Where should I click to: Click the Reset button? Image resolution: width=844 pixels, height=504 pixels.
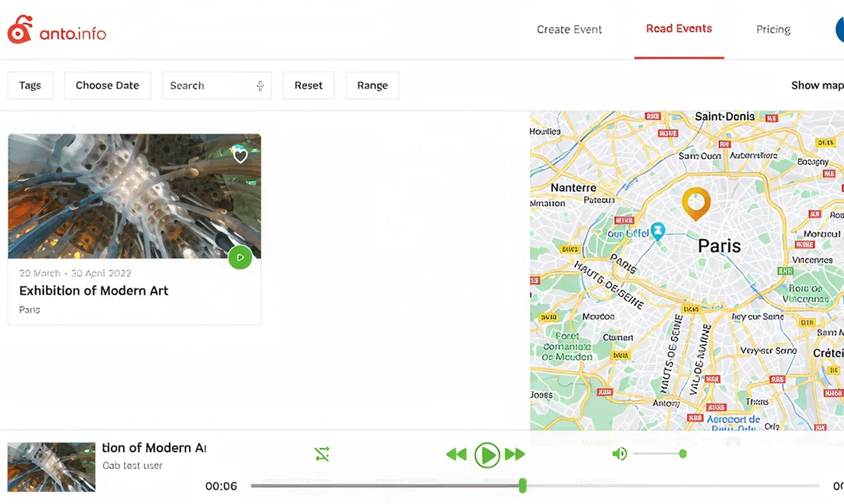(309, 86)
